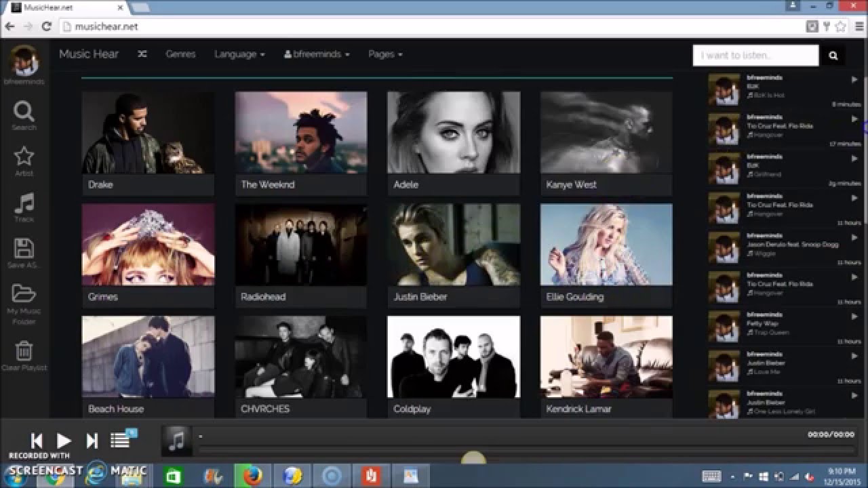Image resolution: width=868 pixels, height=488 pixels.
Task: Click the shuffle icon next to Music Hear
Action: (142, 54)
